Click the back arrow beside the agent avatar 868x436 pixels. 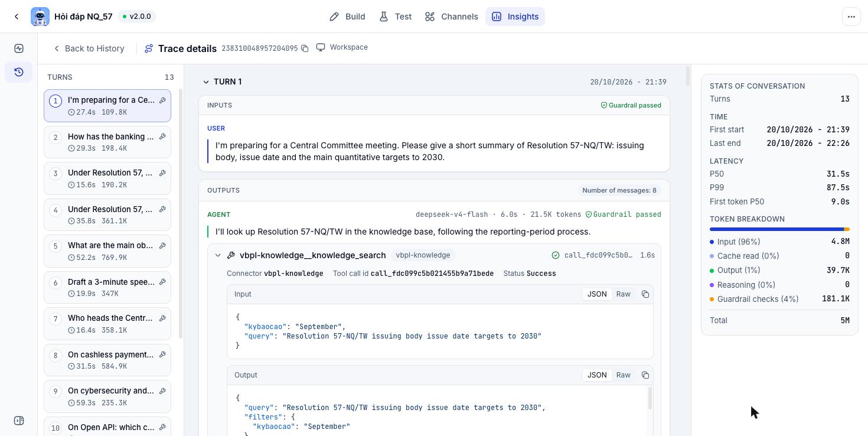[x=17, y=17]
